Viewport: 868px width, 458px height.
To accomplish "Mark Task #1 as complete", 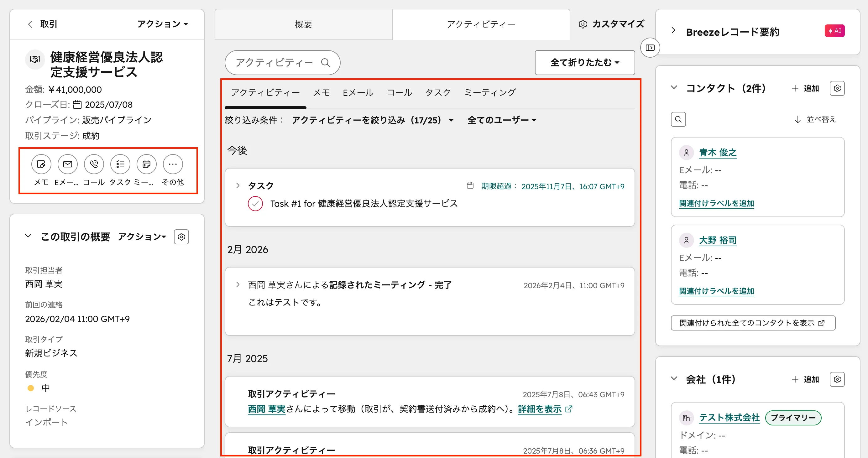I will tap(255, 203).
